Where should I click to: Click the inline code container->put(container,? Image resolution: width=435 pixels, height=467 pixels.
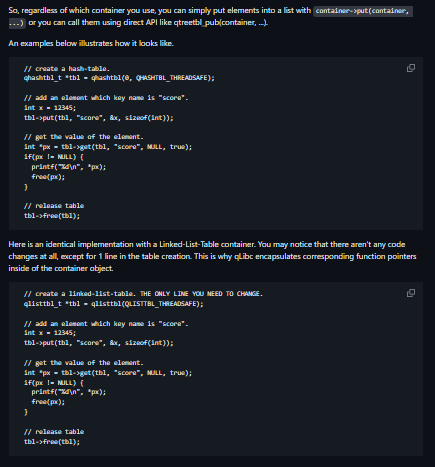363,11
